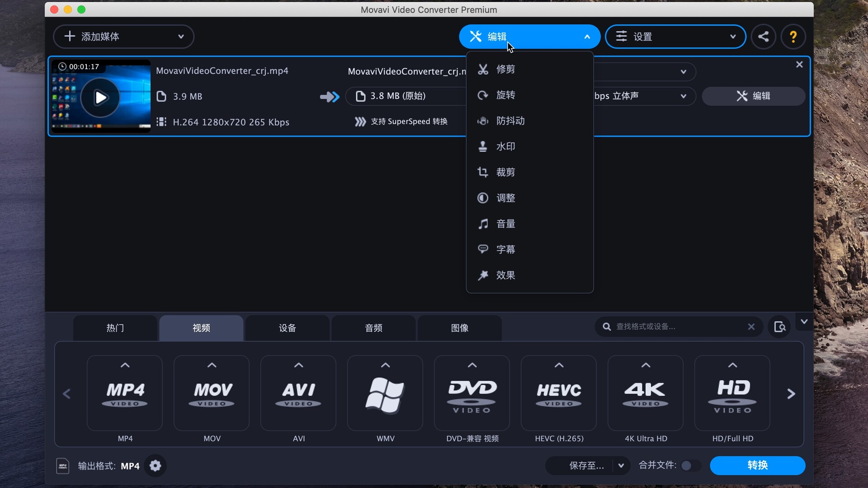This screenshot has height=488, width=868.
Task: Open help question mark icon
Action: click(793, 37)
